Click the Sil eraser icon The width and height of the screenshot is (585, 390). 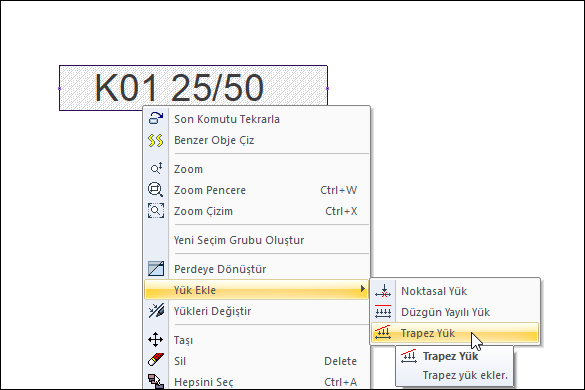point(156,361)
